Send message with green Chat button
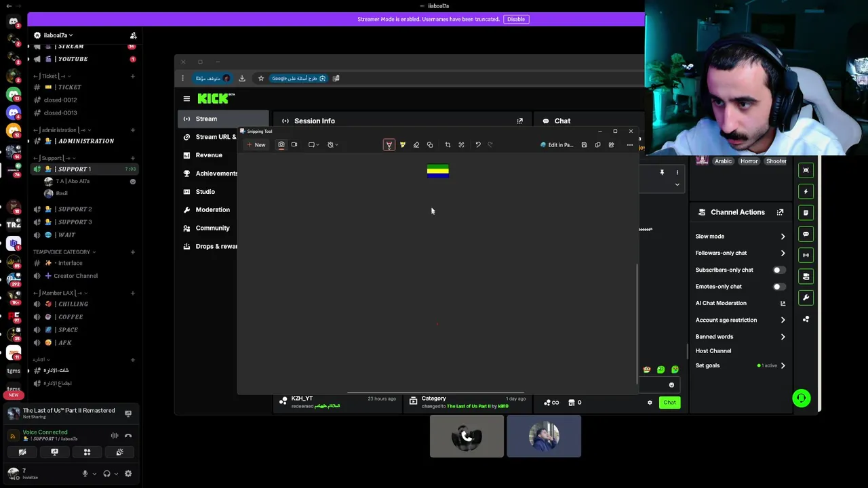This screenshot has width=868, height=488. click(669, 403)
